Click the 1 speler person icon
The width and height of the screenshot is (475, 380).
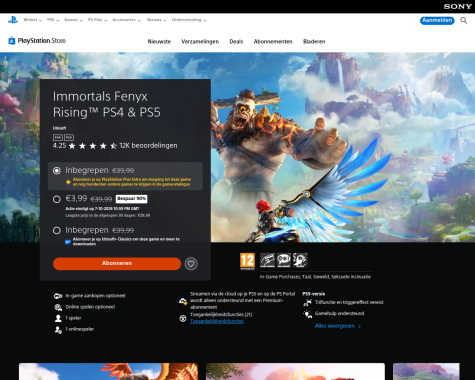[x=58, y=318]
